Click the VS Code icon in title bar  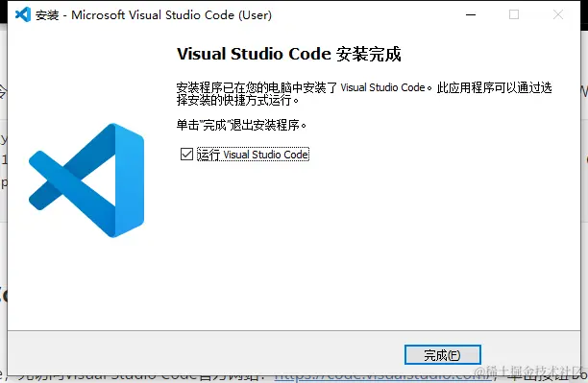[23, 14]
